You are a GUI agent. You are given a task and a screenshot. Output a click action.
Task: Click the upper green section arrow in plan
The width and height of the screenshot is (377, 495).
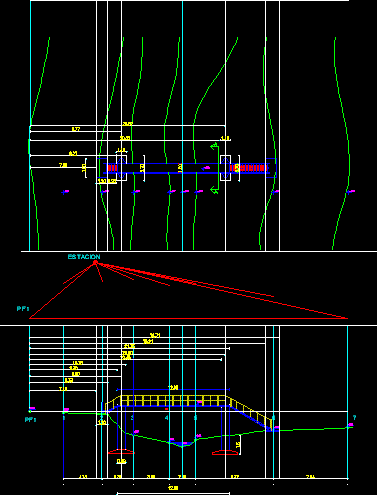(214, 145)
